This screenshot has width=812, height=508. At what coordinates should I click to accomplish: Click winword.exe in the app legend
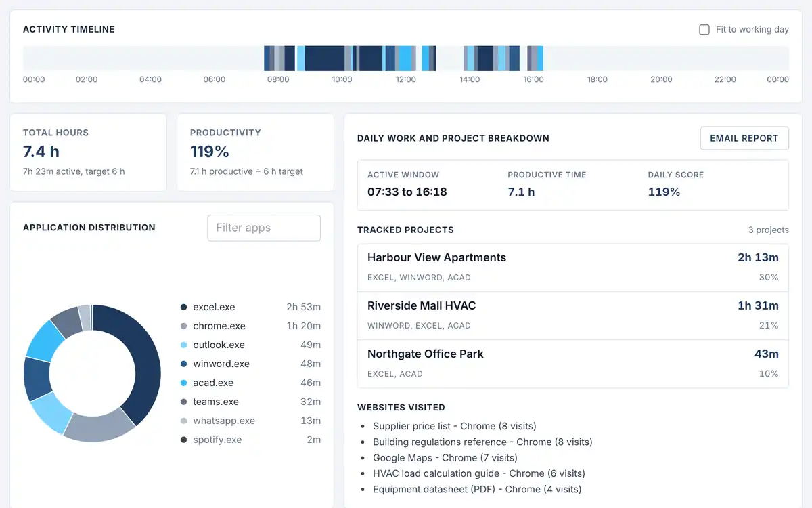(x=221, y=364)
